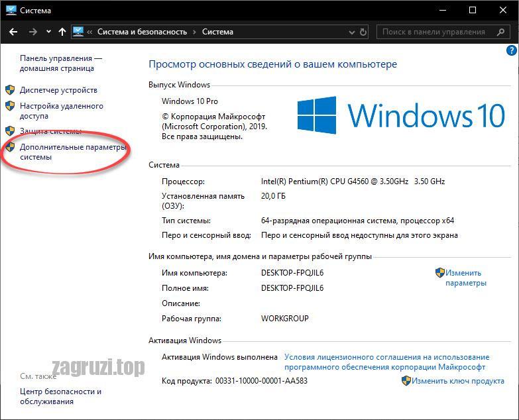
Task: Open recent locations dropdown chevron
Action: (48, 32)
